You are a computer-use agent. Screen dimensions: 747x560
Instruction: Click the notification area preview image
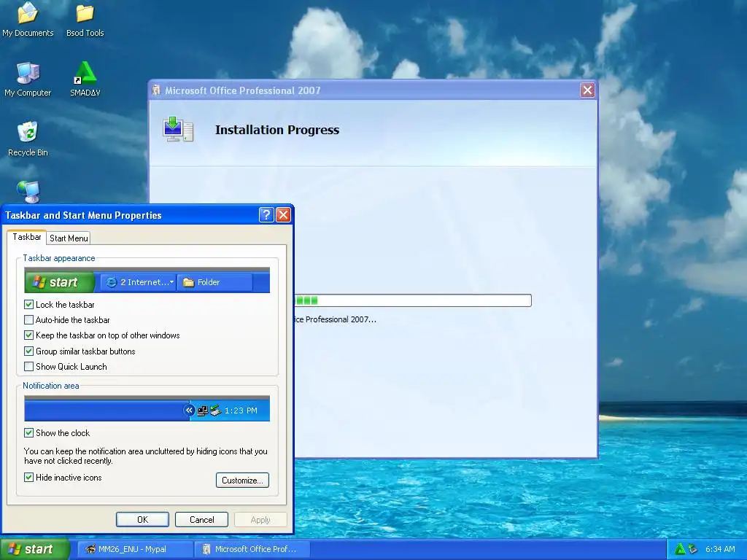click(147, 408)
